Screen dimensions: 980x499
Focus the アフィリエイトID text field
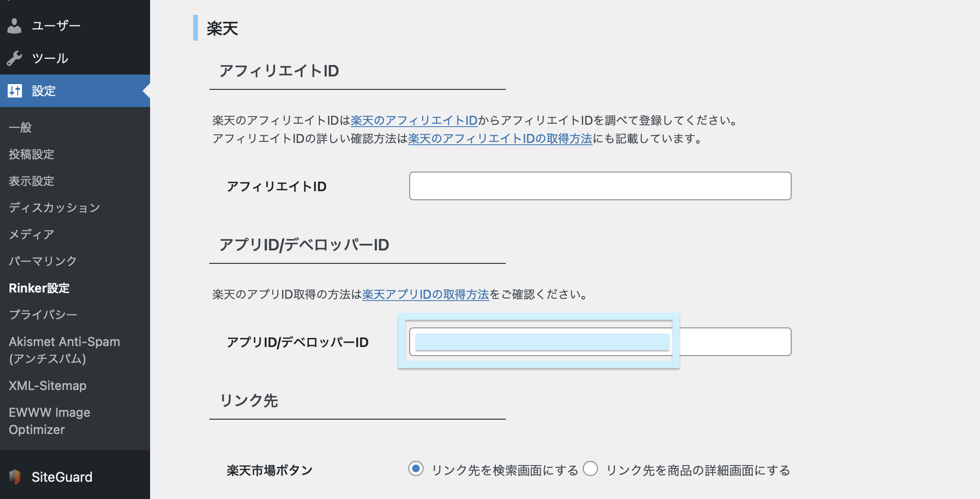point(600,186)
